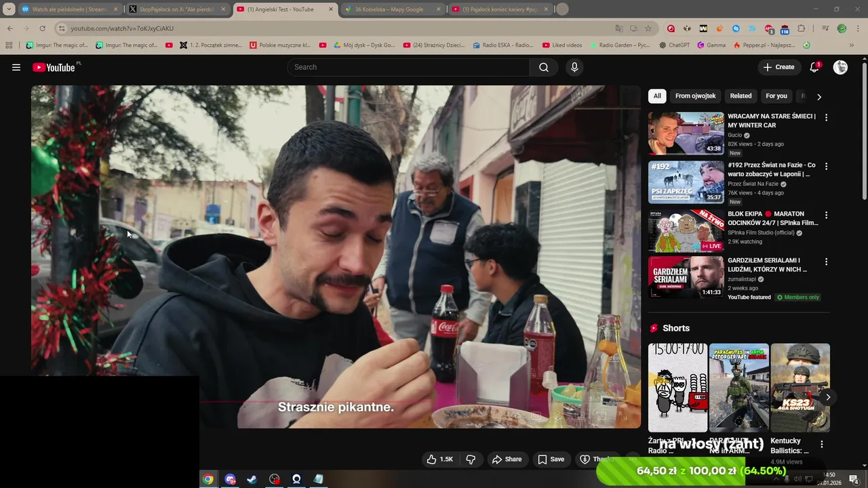Show more filter chips with right arrow

[819, 97]
